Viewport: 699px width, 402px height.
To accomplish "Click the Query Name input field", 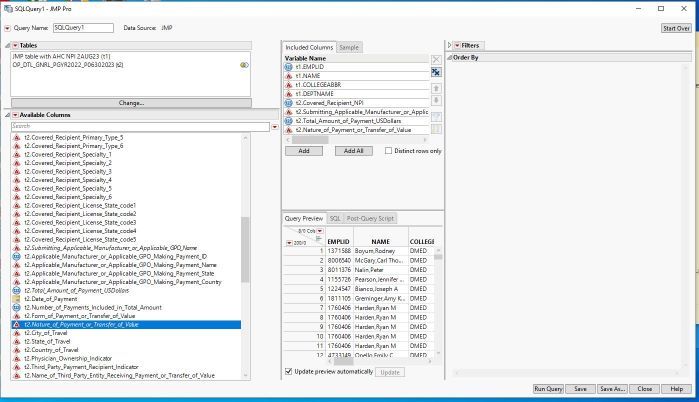I will point(83,28).
